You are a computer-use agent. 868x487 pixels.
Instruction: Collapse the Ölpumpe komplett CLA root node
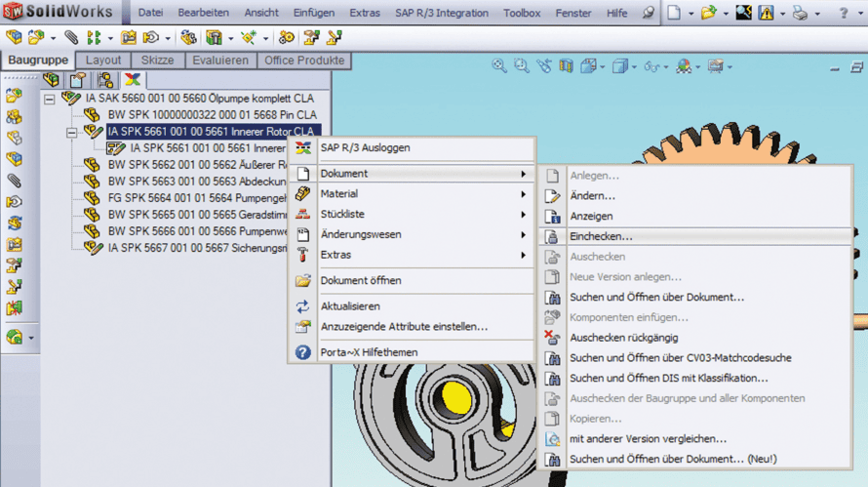(50, 99)
